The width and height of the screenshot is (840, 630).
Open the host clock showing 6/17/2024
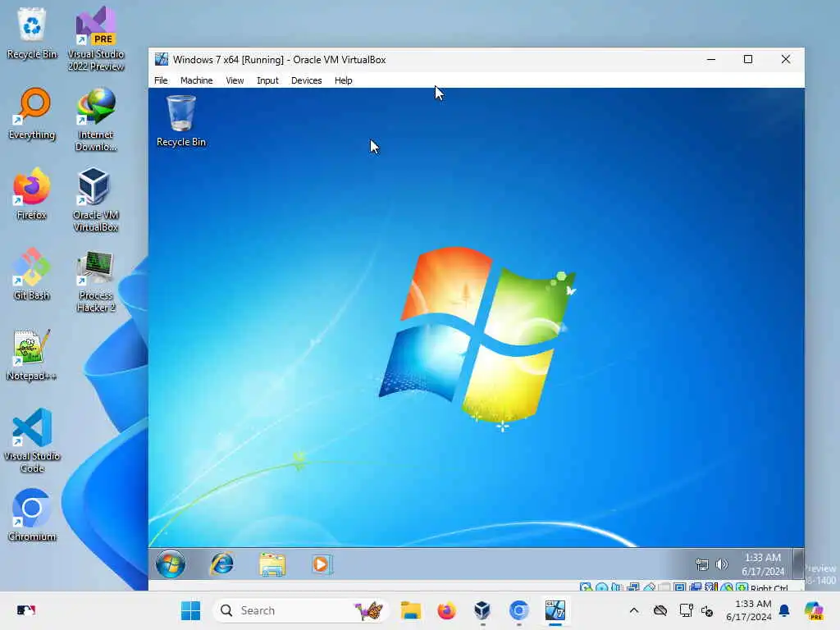tap(749, 610)
